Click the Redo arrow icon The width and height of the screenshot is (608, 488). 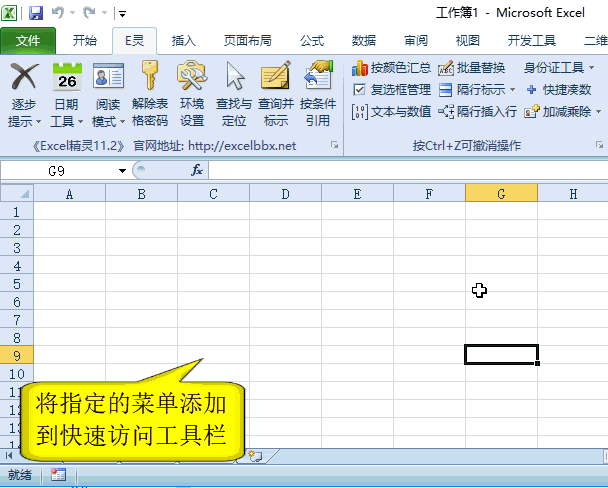click(89, 13)
